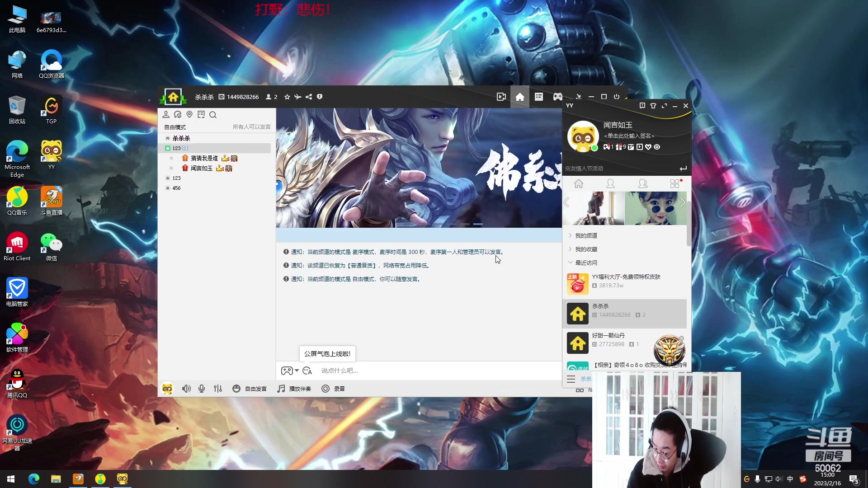Select user 猜猜我是谁 in channel tree
868x488 pixels.
coord(204,158)
